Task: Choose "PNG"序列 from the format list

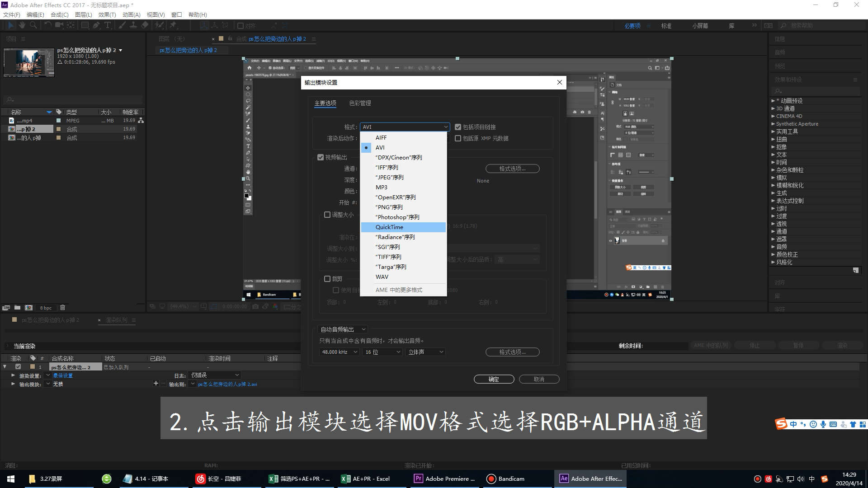Action: pos(403,207)
